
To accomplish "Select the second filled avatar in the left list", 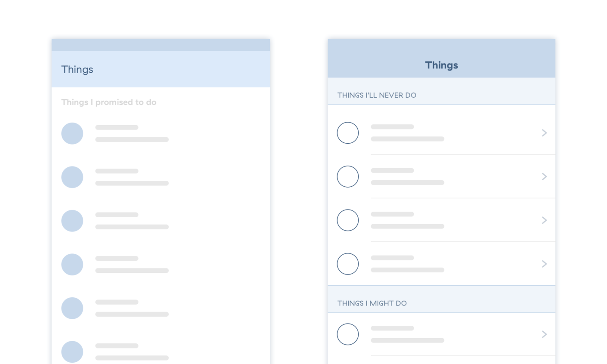I will 72,177.
